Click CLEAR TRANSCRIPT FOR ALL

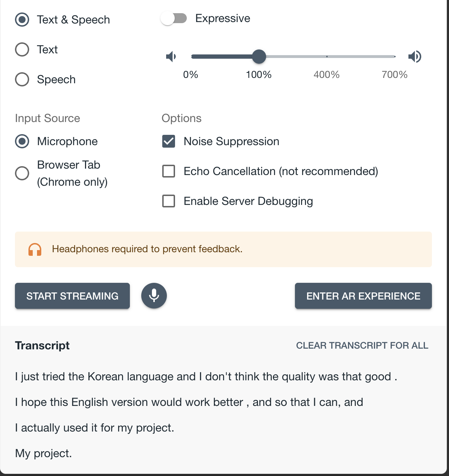[362, 345]
